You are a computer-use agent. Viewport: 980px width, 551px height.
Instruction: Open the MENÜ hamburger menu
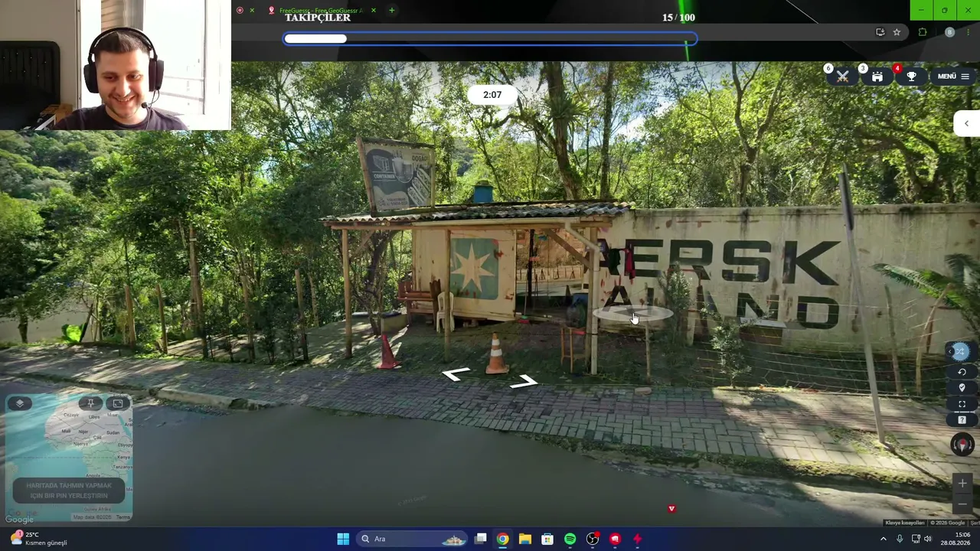coord(953,77)
